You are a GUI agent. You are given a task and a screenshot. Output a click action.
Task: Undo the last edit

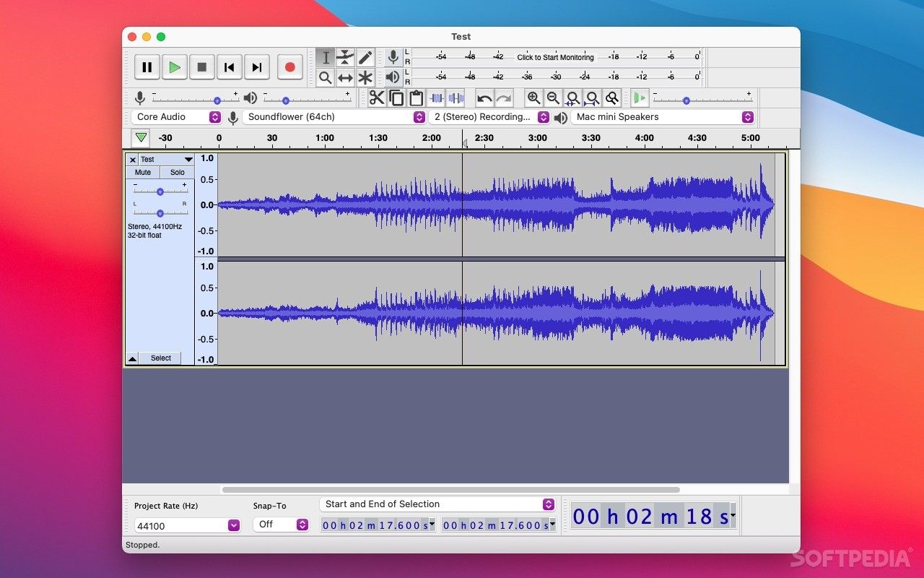482,98
